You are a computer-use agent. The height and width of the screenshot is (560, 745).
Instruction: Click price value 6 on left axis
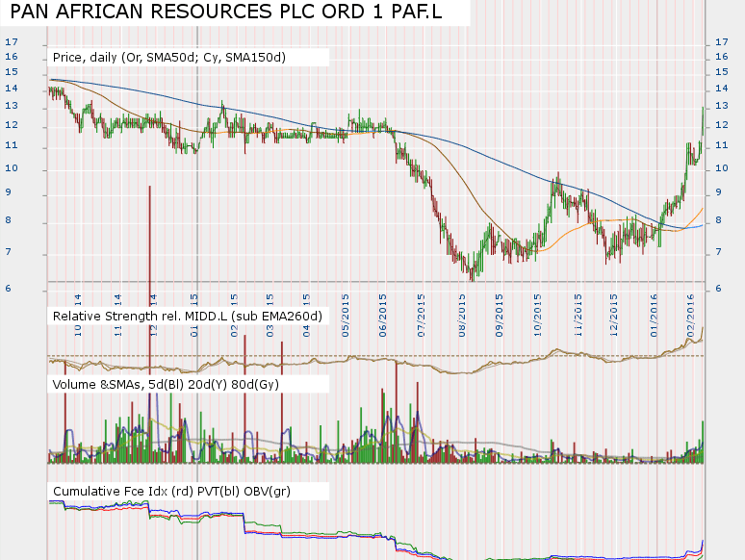pyautogui.click(x=8, y=289)
